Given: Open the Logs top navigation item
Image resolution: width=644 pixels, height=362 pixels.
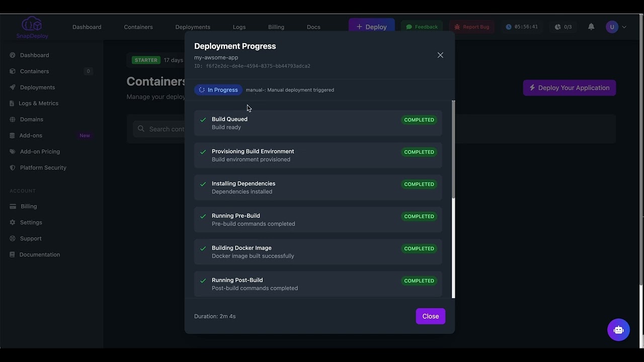Looking at the screenshot, I should [x=239, y=27].
